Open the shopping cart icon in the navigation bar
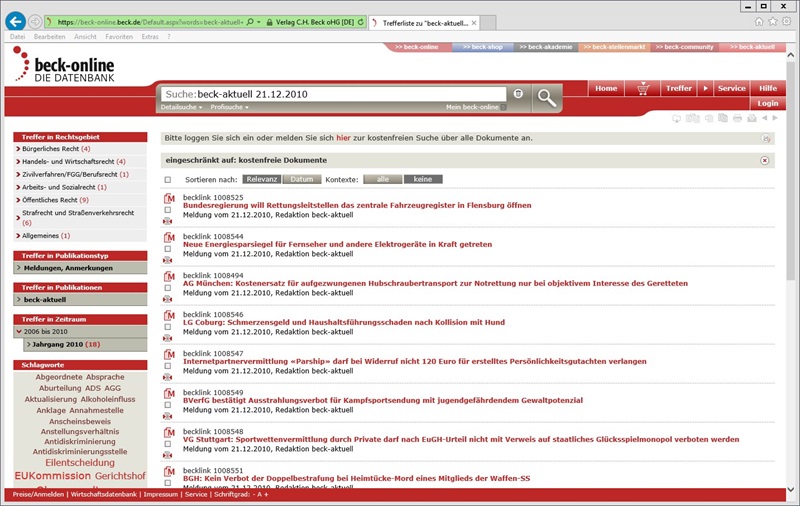 click(x=643, y=88)
